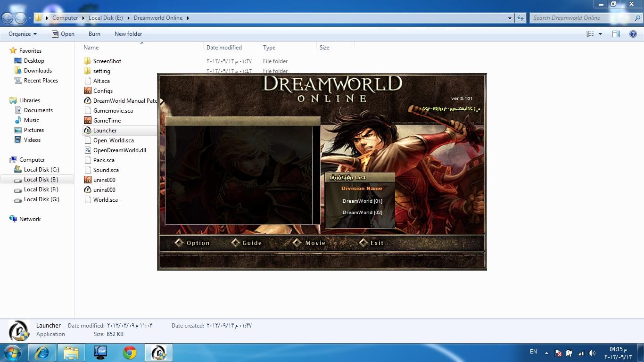Open Windows Start menu

(13, 353)
